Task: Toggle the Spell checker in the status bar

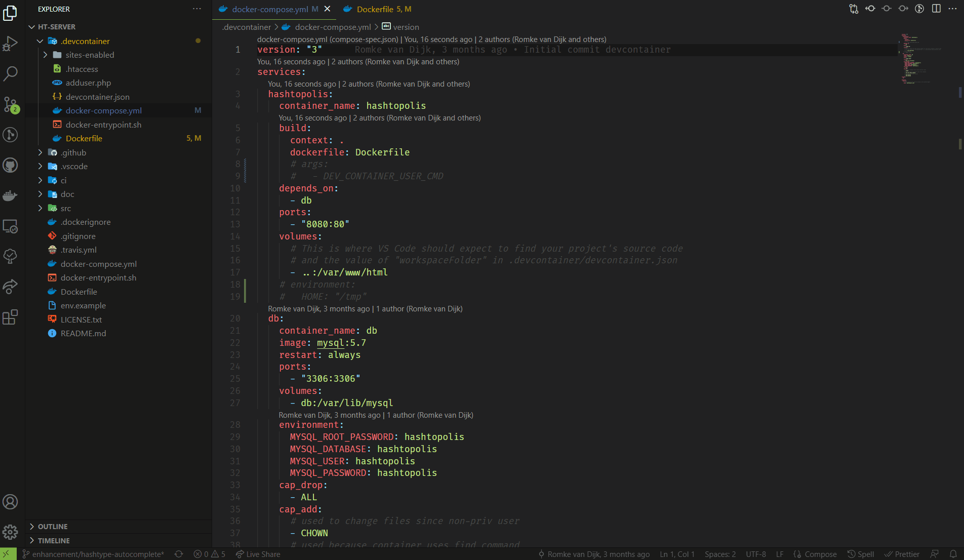Action: point(861,554)
